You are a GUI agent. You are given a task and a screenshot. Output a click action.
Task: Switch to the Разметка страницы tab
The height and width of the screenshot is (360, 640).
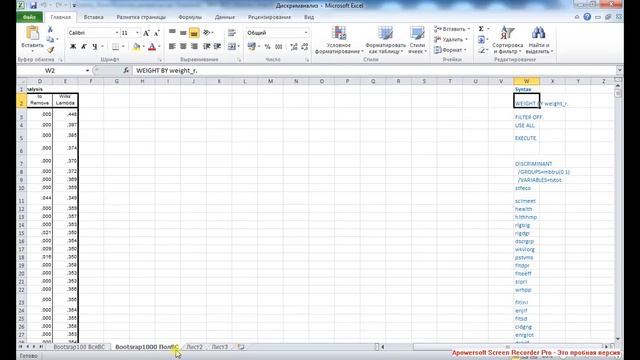click(141, 17)
